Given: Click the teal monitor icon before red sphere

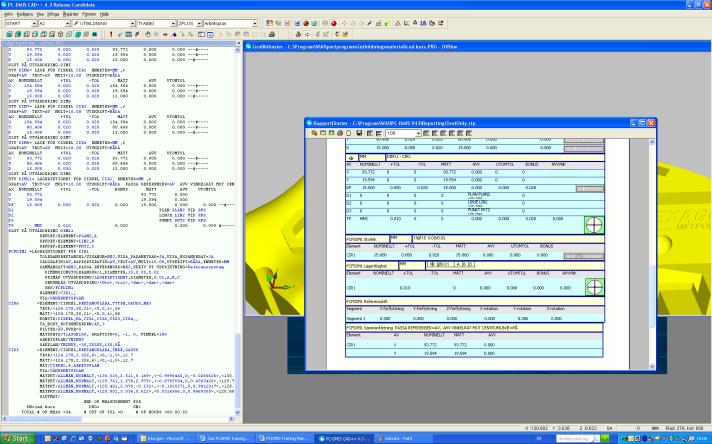Looking at the screenshot, I should point(315,23).
